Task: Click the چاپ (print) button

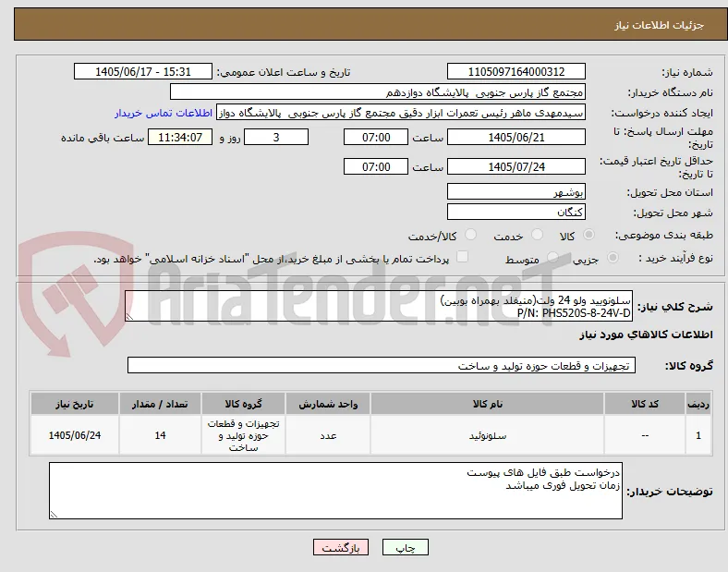Action: [405, 548]
